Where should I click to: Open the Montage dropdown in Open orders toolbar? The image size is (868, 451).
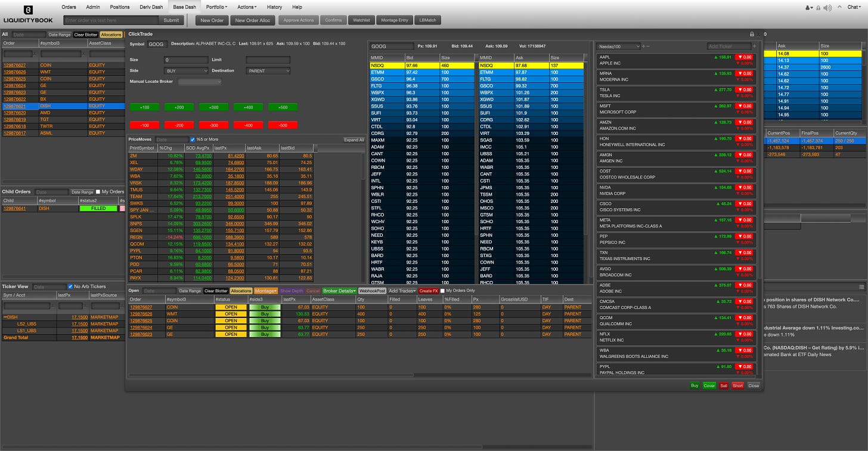pos(266,291)
